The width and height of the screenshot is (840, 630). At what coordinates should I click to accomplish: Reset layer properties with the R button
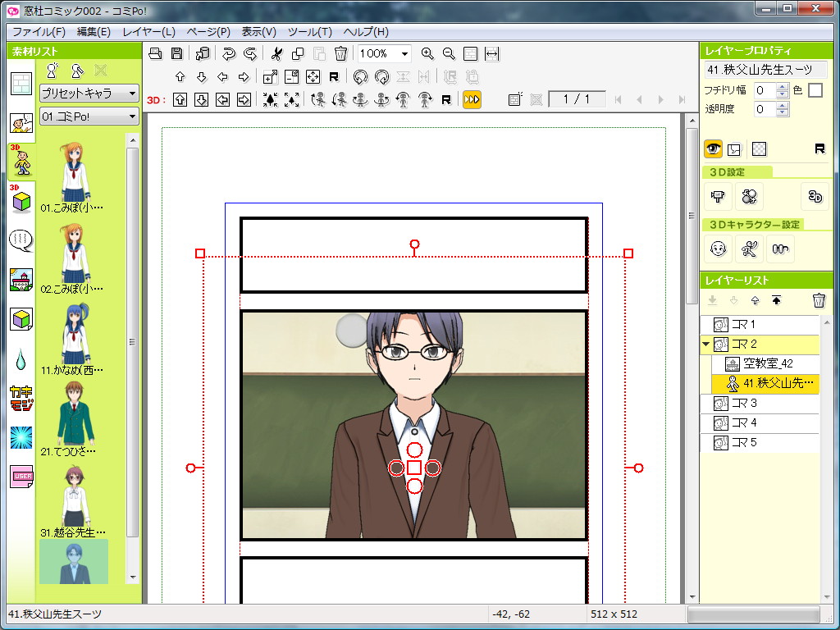click(819, 149)
